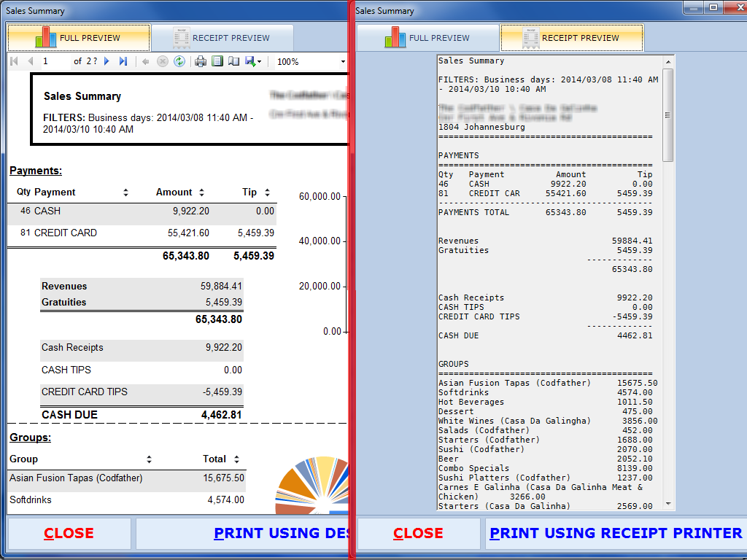Click the refresh report icon

pyautogui.click(x=179, y=62)
